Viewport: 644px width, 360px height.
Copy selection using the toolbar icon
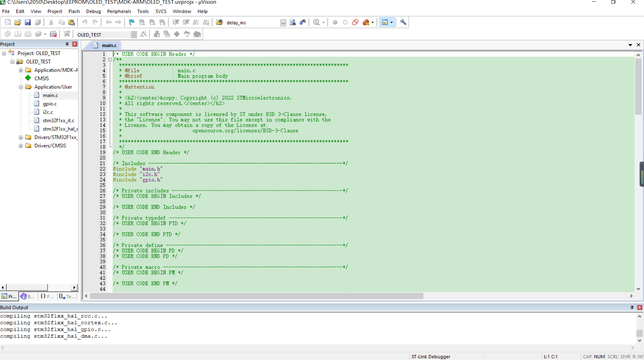click(61, 23)
